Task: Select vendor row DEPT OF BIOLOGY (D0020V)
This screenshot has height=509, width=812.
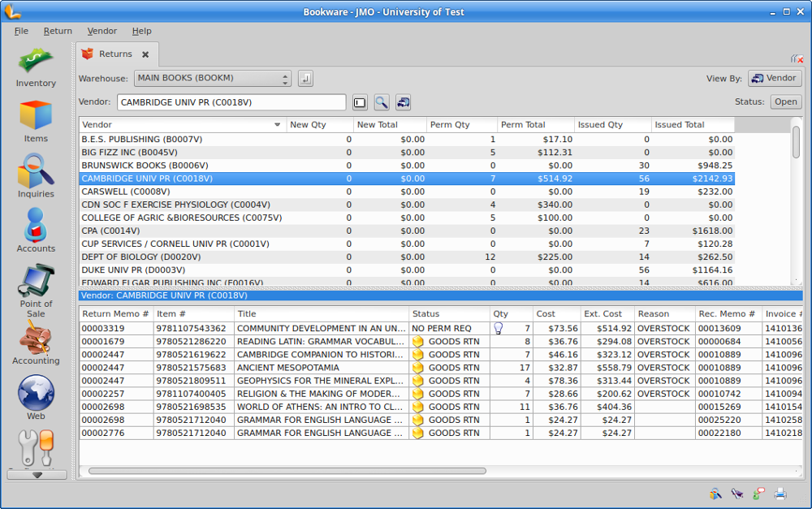Action: (x=407, y=257)
